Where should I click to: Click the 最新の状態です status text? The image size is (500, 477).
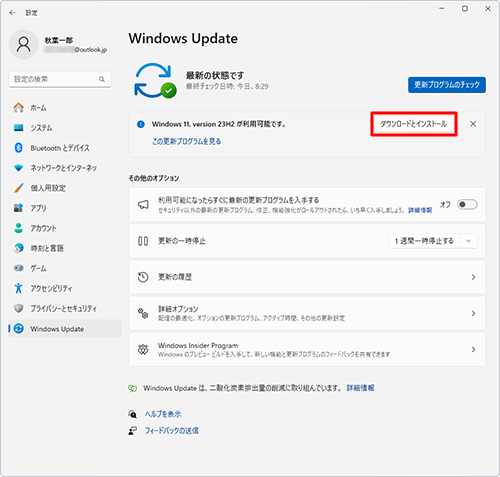pyautogui.click(x=215, y=76)
